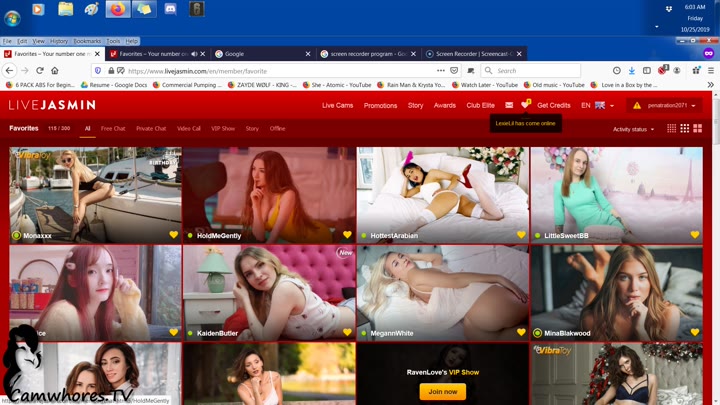View site security lock information
Image resolution: width=720 pixels, height=405 pixels.
111,71
